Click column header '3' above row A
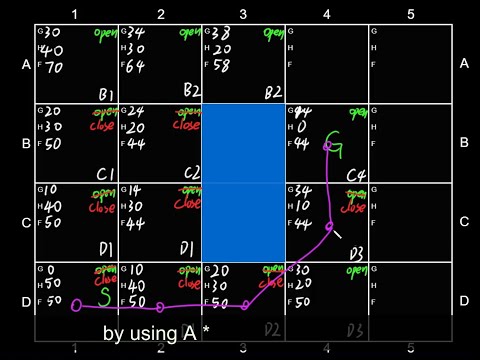Screen dimensions: 480x360 (x=243, y=14)
